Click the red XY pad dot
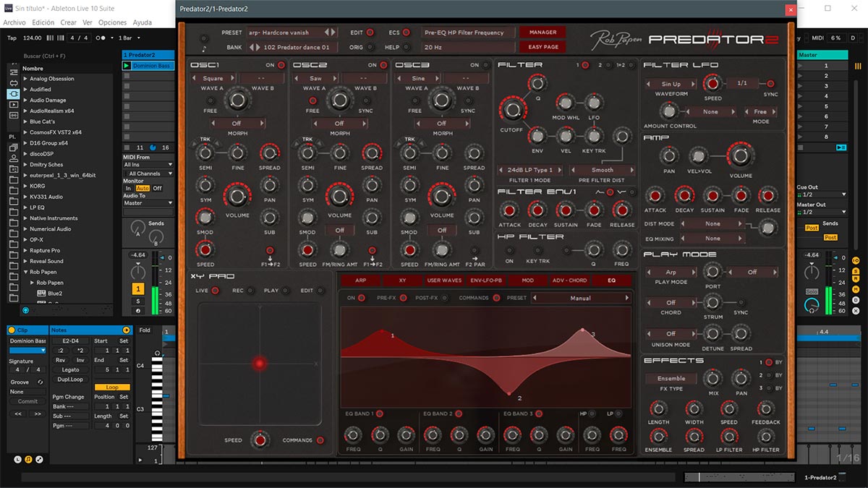 click(x=259, y=363)
